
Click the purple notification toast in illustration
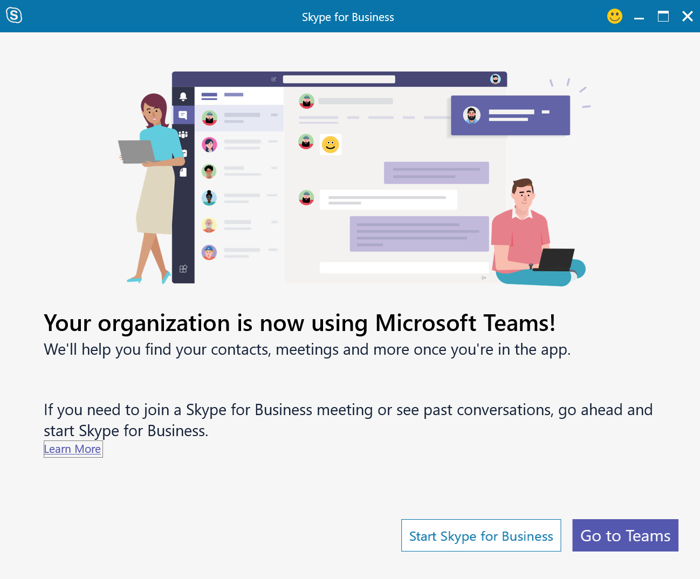point(510,115)
